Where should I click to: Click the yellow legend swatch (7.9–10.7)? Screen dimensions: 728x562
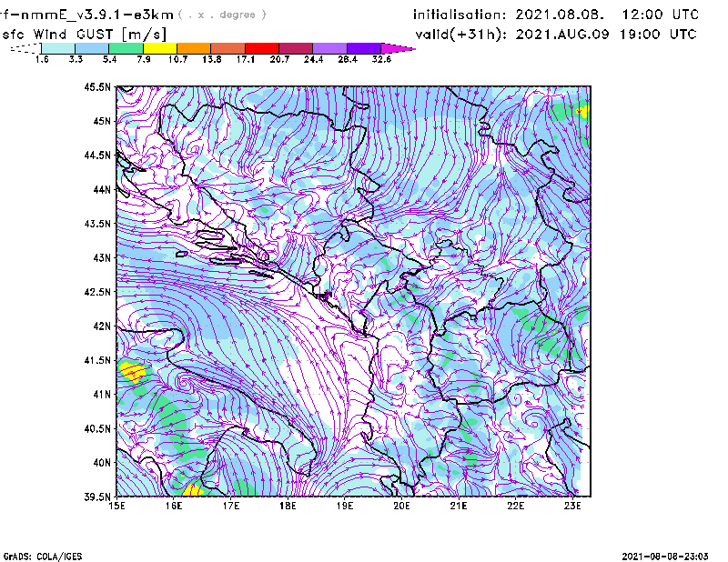160,48
